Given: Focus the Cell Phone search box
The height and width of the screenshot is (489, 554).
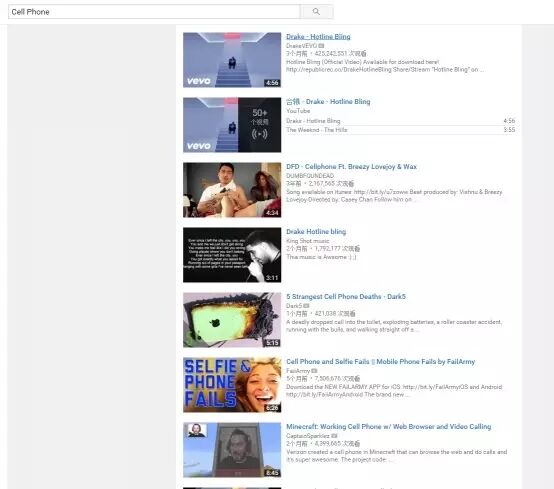Looking at the screenshot, I should (x=154, y=12).
